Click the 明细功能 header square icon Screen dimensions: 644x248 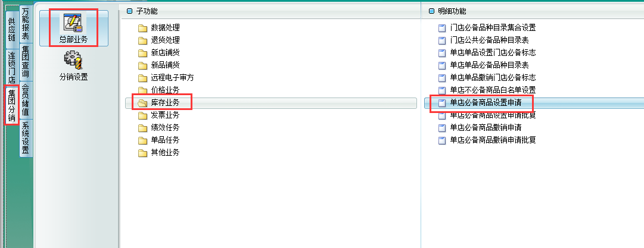point(432,11)
